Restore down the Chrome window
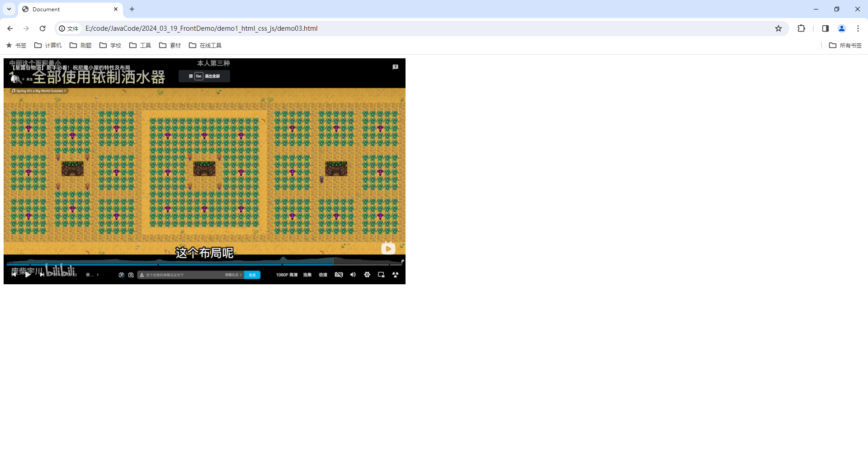Viewport: 868px width, 470px height. point(837,9)
